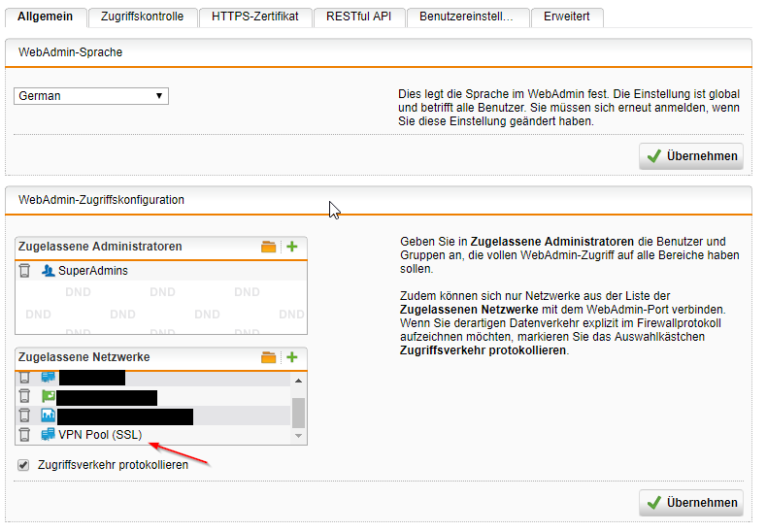Click the VPN Pool (SSL) network icon

(48, 435)
